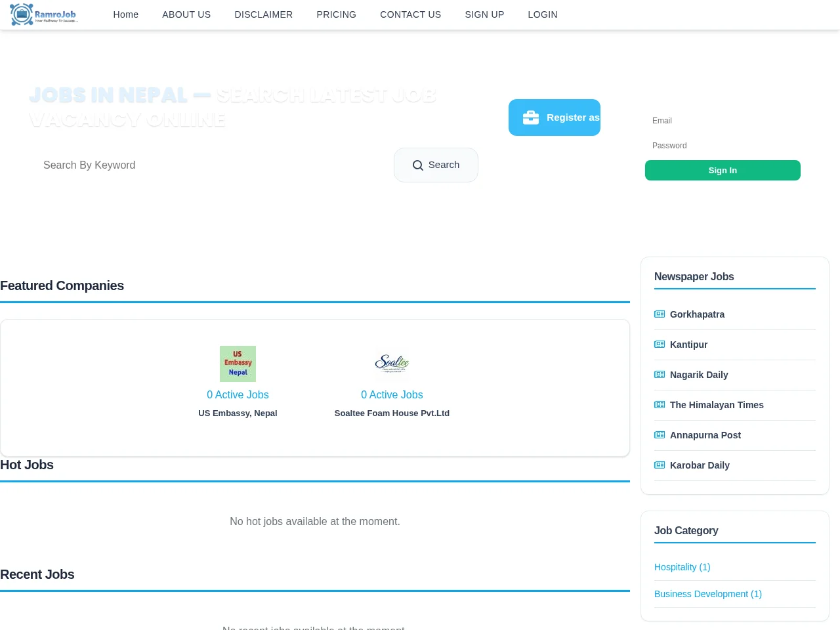Open the PRICING page
The height and width of the screenshot is (630, 840).
pos(337,14)
